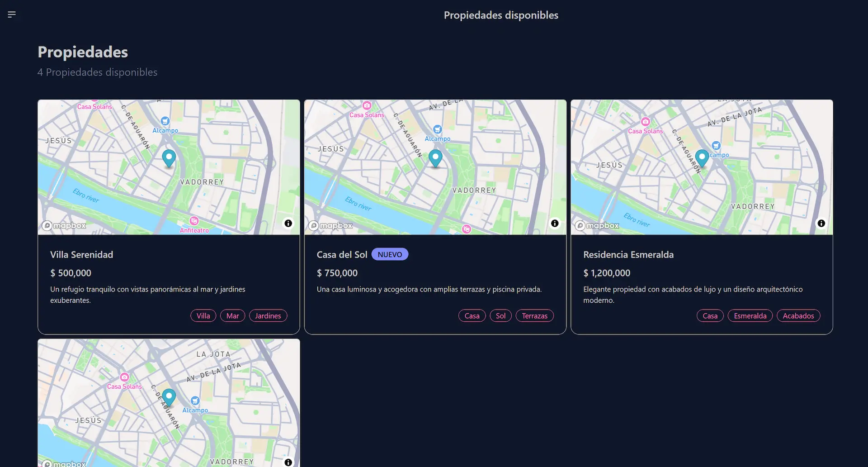Select the Acabados tag
The width and height of the screenshot is (868, 467).
point(798,316)
